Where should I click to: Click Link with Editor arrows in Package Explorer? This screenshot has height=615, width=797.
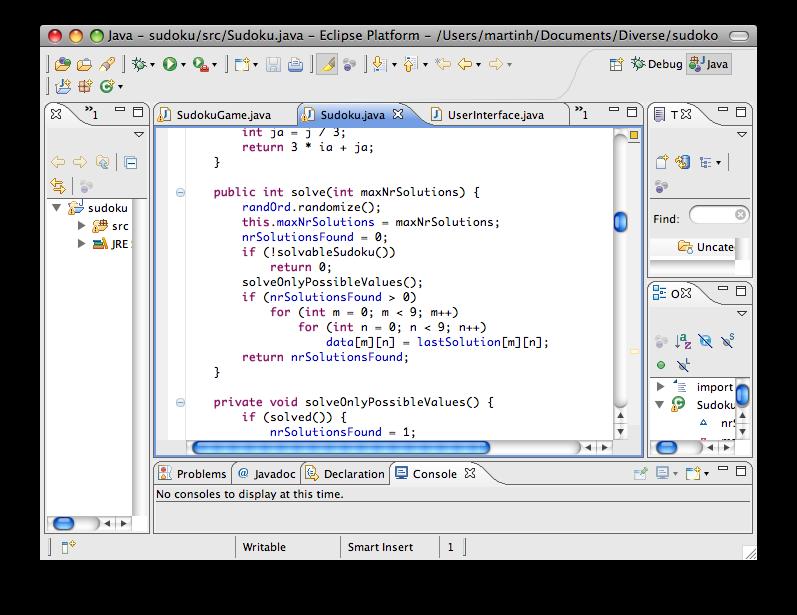coord(58,186)
